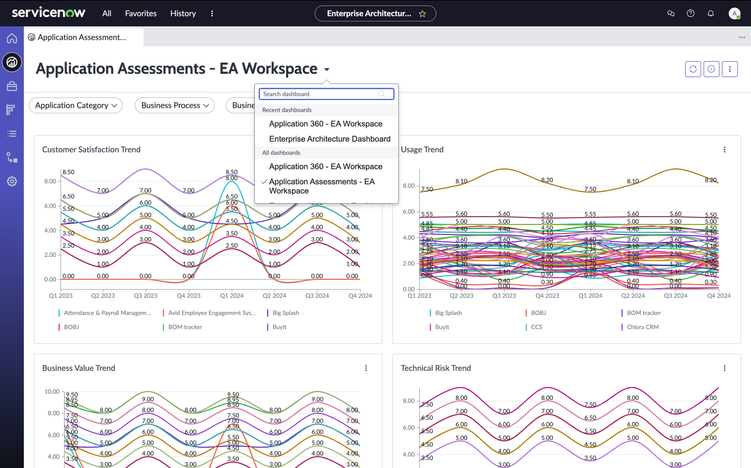The width and height of the screenshot is (751, 468).
Task: Select the dashboards icon in the sidebar
Action: [x=12, y=62]
